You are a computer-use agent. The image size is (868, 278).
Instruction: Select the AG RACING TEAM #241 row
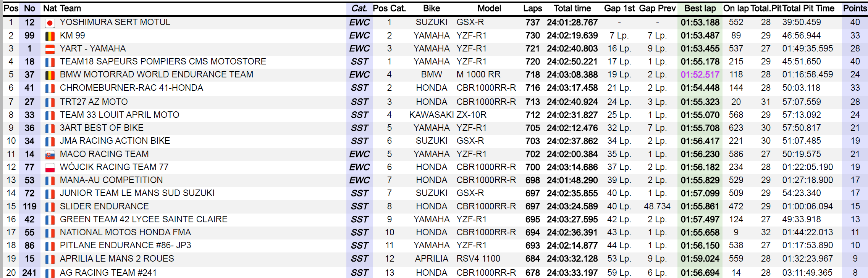(x=108, y=273)
